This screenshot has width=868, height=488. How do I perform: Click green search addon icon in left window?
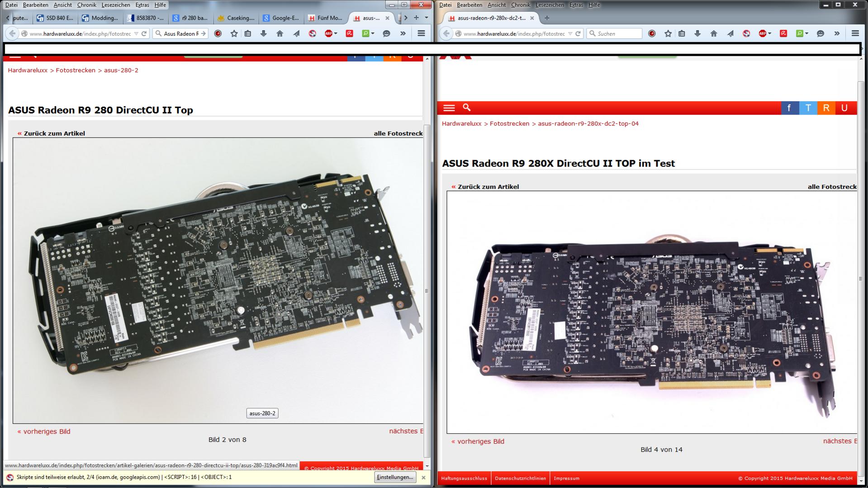tap(365, 33)
